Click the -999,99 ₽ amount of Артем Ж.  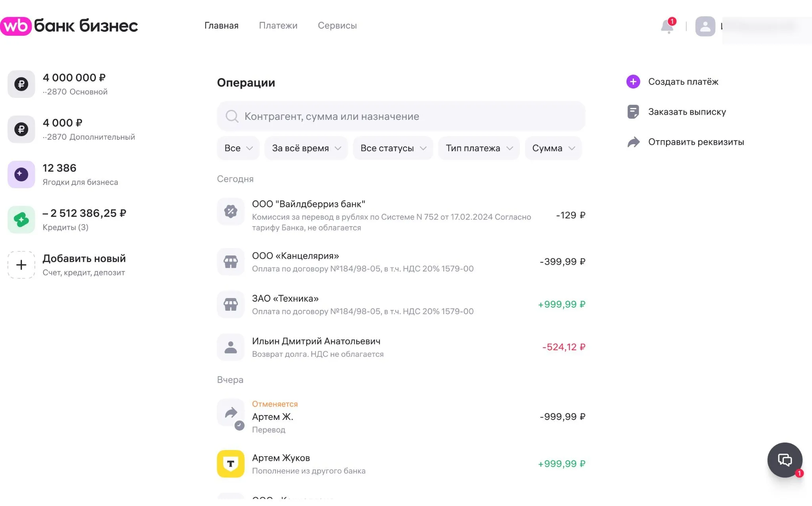(563, 417)
